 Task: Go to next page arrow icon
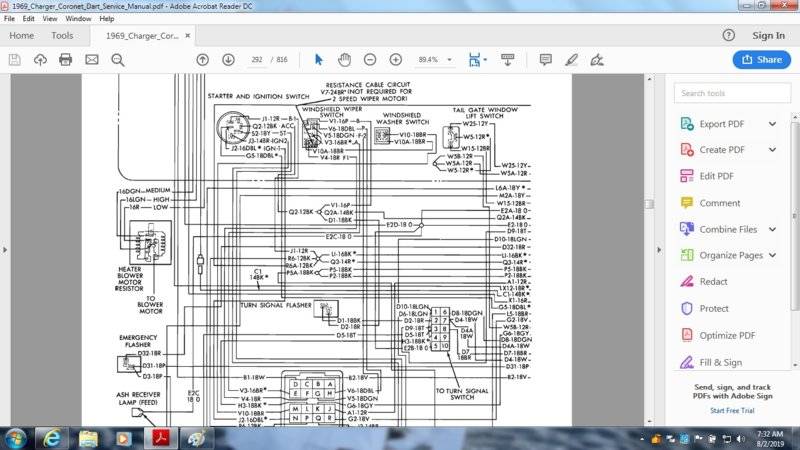[229, 60]
